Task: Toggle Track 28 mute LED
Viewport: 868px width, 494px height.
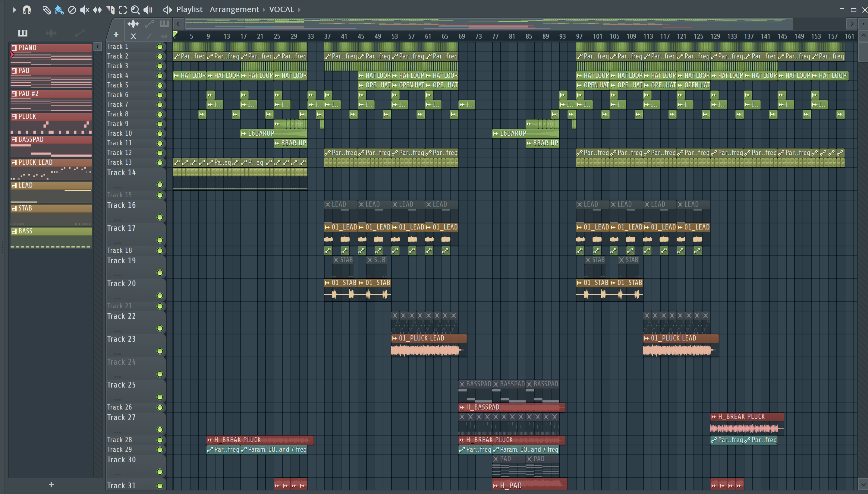Action: [160, 440]
